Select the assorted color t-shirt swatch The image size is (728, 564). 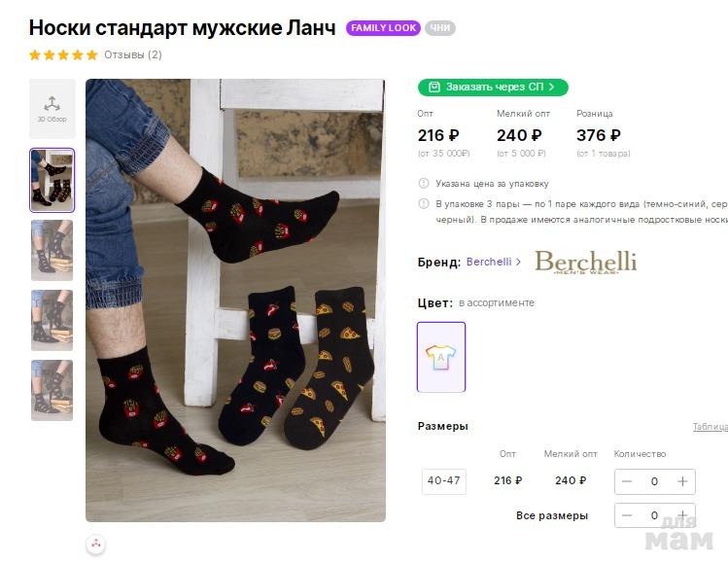[441, 357]
